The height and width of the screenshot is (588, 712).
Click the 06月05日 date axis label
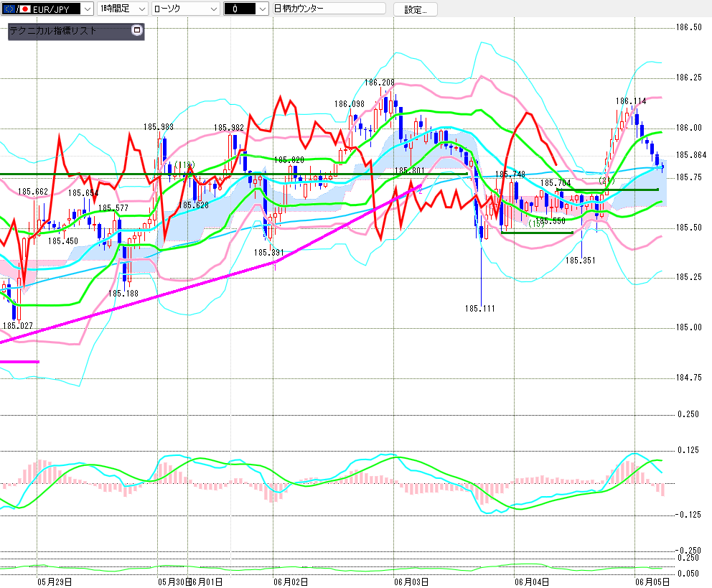coord(652,582)
